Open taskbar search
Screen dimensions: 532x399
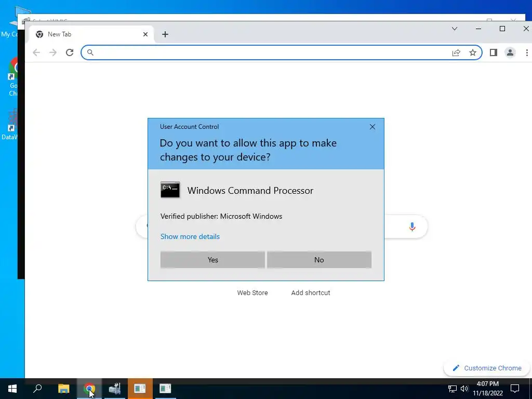[37, 389]
